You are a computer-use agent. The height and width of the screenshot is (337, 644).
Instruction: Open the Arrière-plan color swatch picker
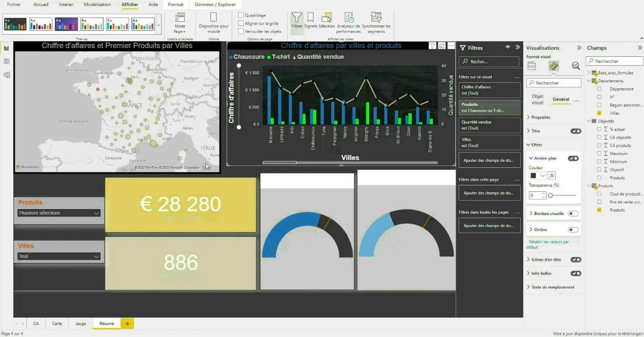pos(538,176)
